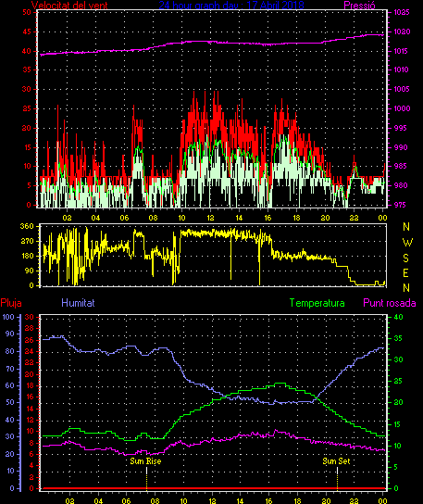This screenshot has width=423, height=504.
Task: Click the 'Sun Rise' annotation text
Action: click(145, 461)
